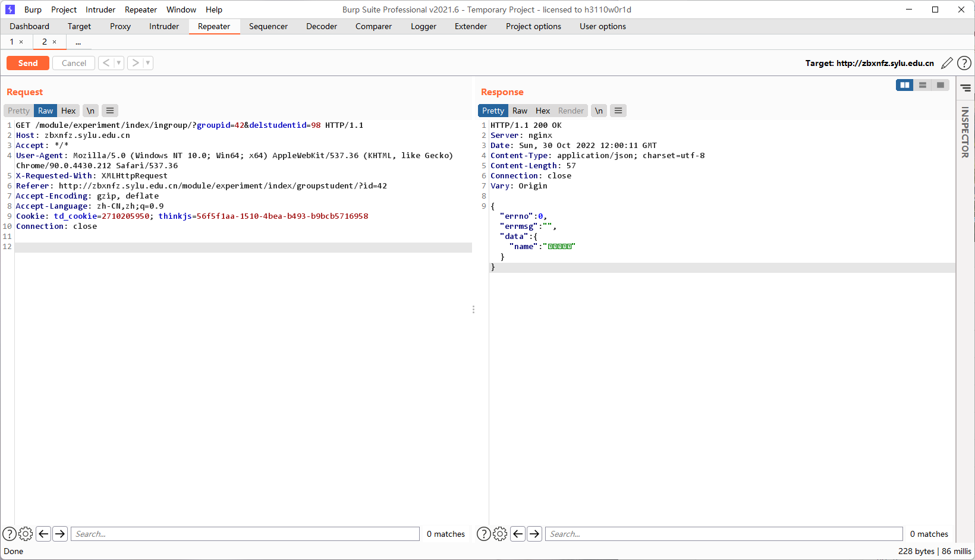This screenshot has height=560, width=975.
Task: Switch response view to Pretty
Action: click(x=493, y=111)
